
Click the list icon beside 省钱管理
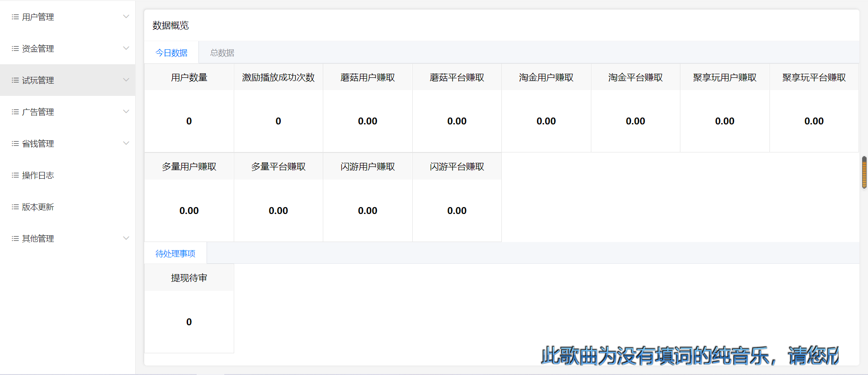15,143
